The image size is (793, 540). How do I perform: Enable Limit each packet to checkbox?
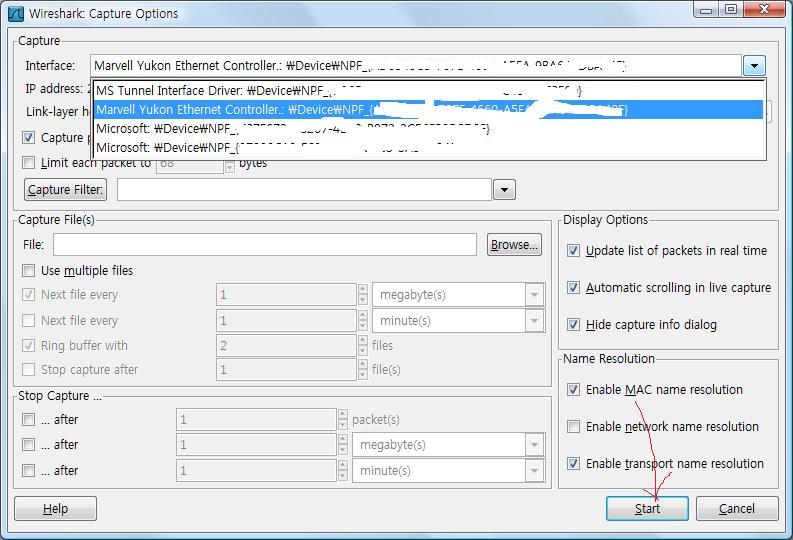click(29, 162)
